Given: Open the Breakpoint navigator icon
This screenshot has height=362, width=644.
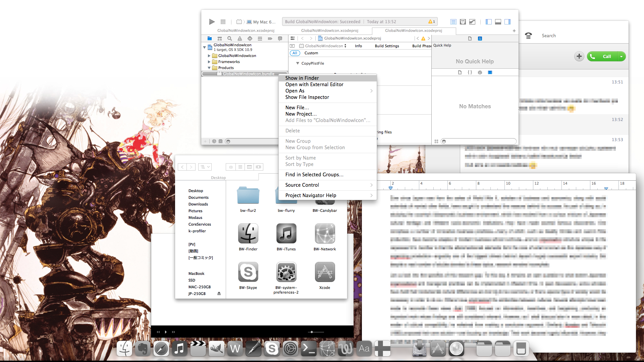Looking at the screenshot, I should point(270,39).
